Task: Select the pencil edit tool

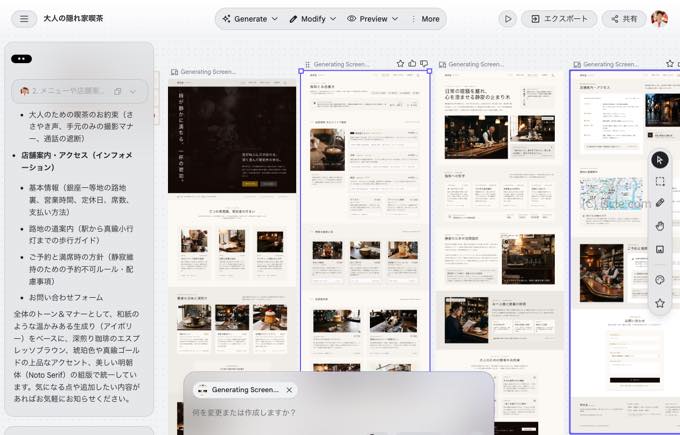Action: (660, 203)
